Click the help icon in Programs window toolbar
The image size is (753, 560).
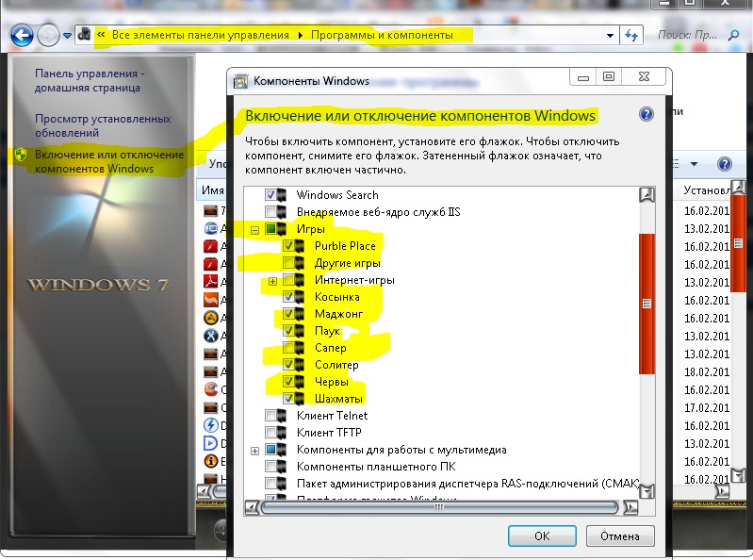(x=724, y=164)
